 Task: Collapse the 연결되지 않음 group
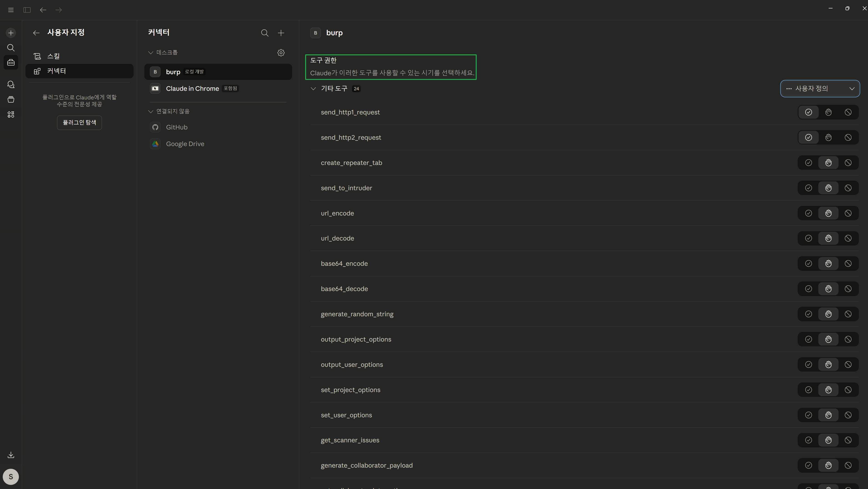click(151, 111)
